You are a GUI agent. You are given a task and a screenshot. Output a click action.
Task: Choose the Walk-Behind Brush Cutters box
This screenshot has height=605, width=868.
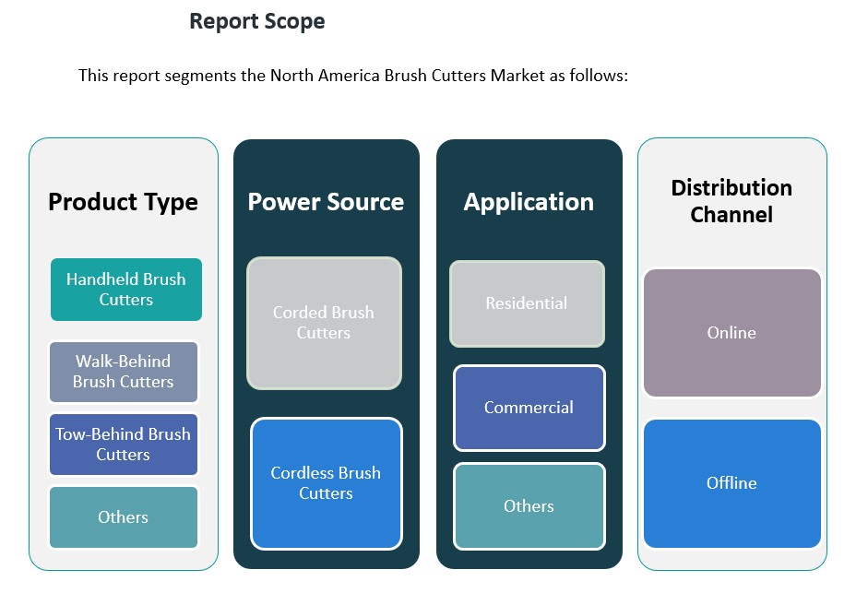[123, 372]
